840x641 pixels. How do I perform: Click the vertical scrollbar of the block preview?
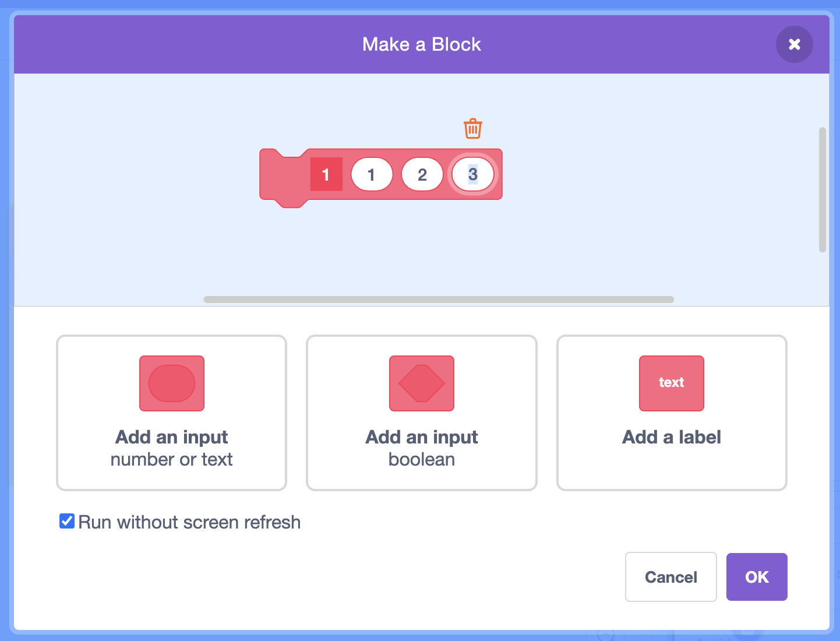click(822, 189)
